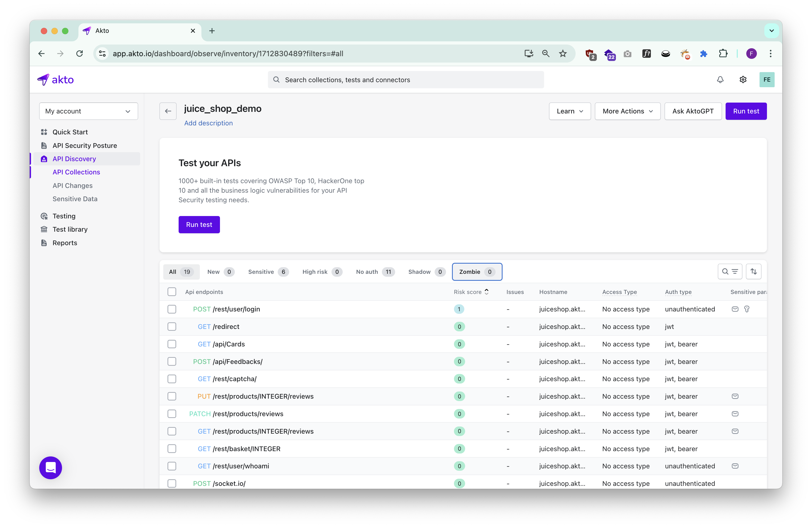Expand the More Actions menu
The width and height of the screenshot is (812, 528).
(627, 111)
